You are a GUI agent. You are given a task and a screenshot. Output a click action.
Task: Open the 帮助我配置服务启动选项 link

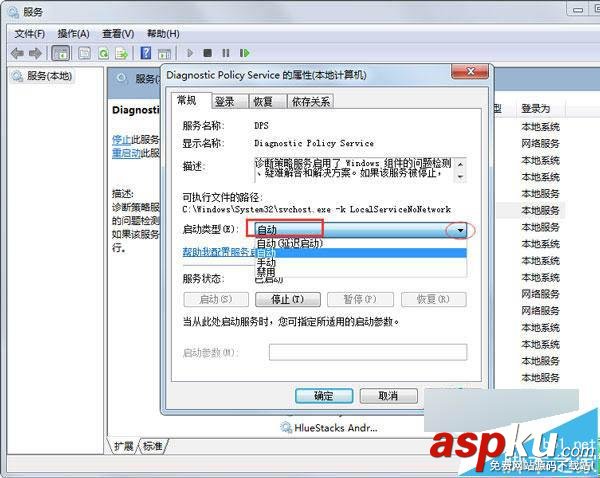(220, 252)
